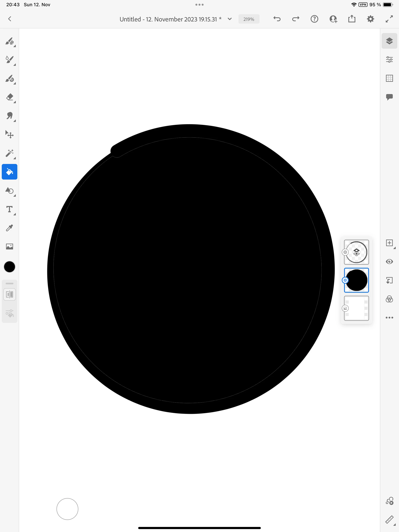Open the black color swatch
Viewport: 399px width, 532px height.
coord(9,267)
